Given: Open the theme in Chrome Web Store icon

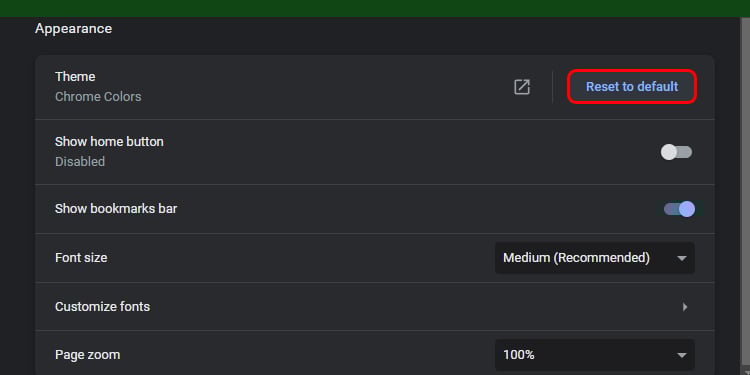Looking at the screenshot, I should [521, 87].
